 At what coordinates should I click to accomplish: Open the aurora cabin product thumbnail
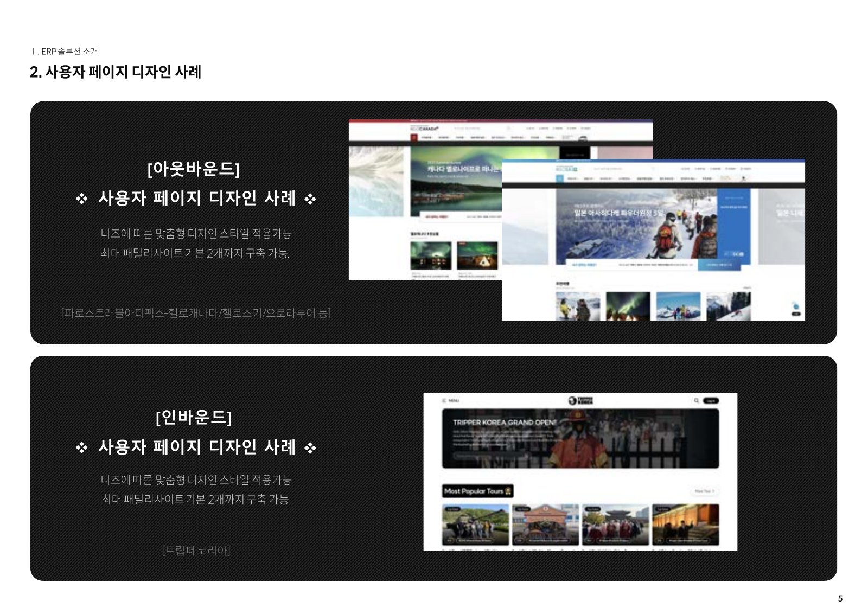[431, 255]
